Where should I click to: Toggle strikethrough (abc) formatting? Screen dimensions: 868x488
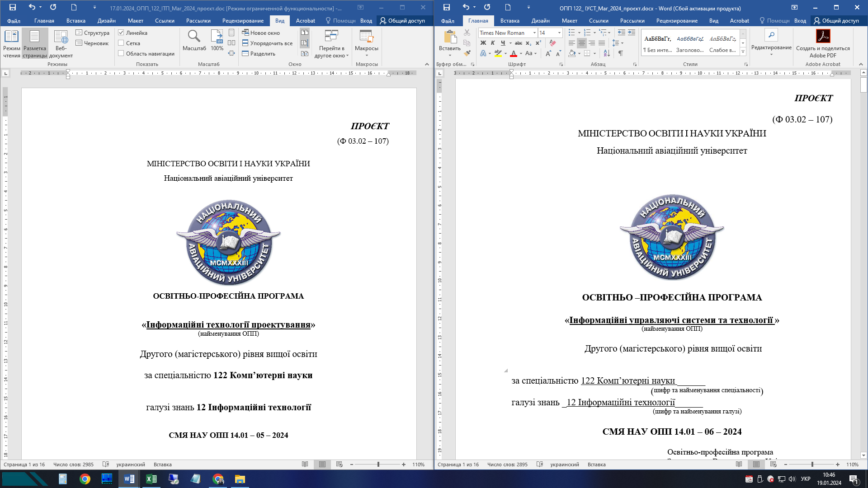519,43
